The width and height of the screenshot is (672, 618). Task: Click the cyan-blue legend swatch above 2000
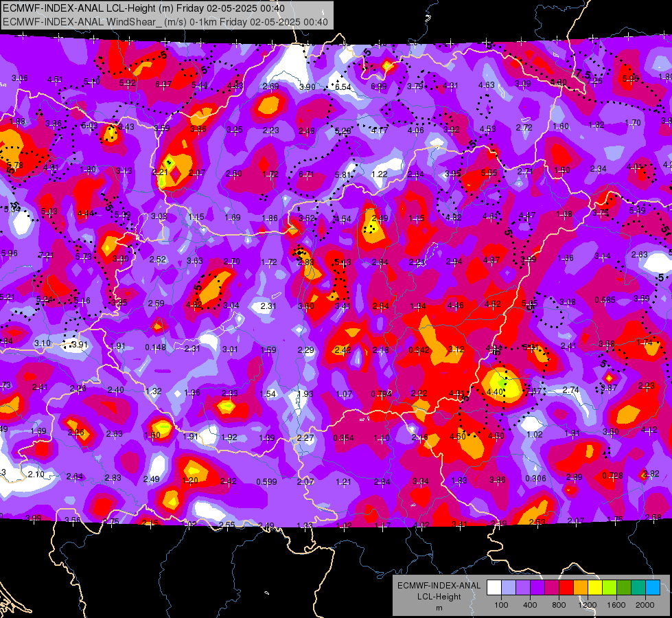(x=653, y=587)
